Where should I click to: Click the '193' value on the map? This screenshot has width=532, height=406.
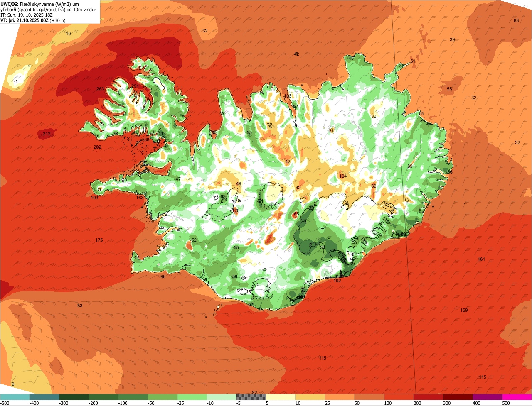click(x=95, y=198)
